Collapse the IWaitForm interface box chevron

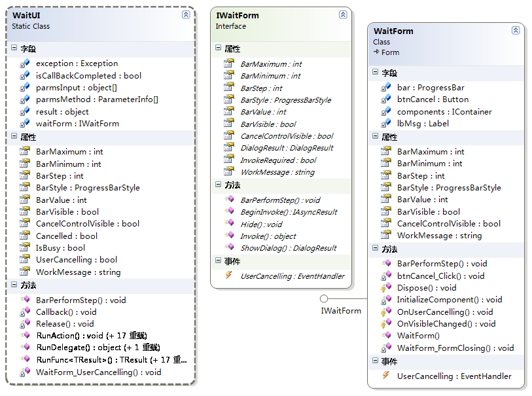pos(343,14)
